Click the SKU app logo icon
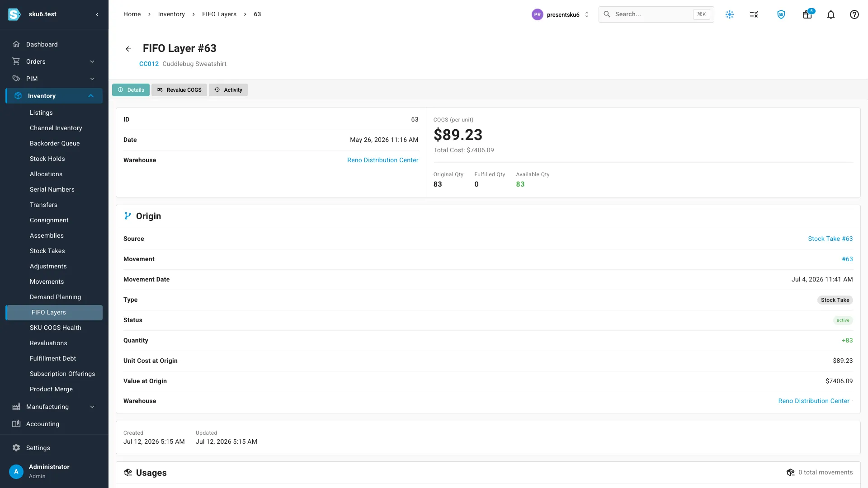 (x=14, y=14)
